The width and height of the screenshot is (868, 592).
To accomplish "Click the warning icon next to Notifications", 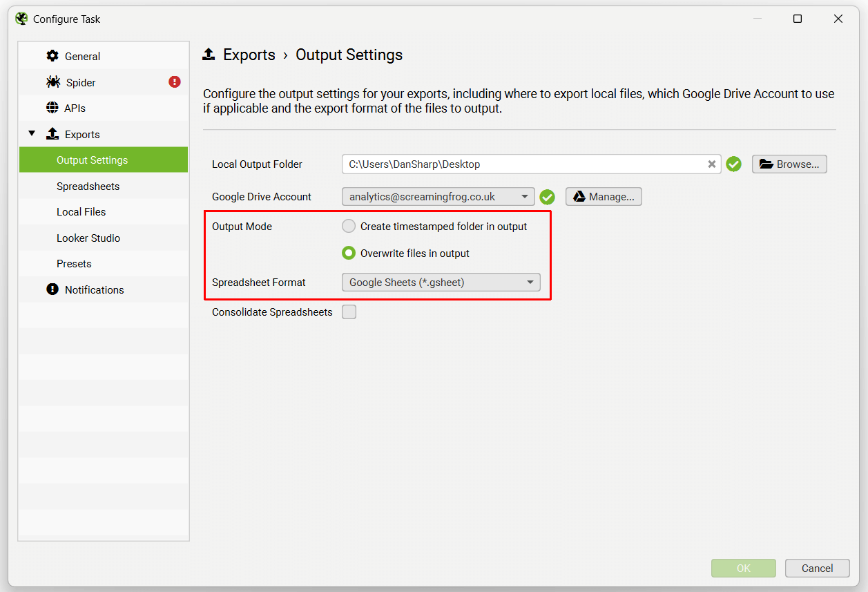I will click(54, 289).
